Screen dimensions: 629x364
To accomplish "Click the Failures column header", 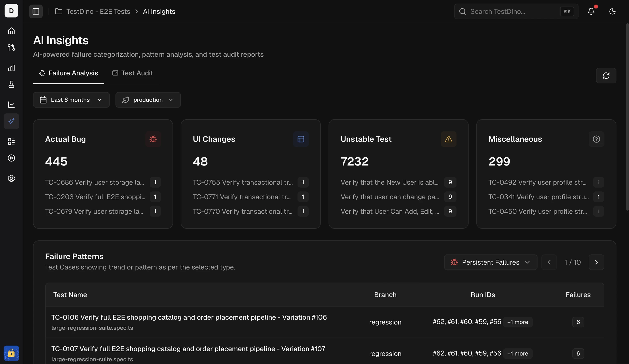I will click(x=578, y=295).
